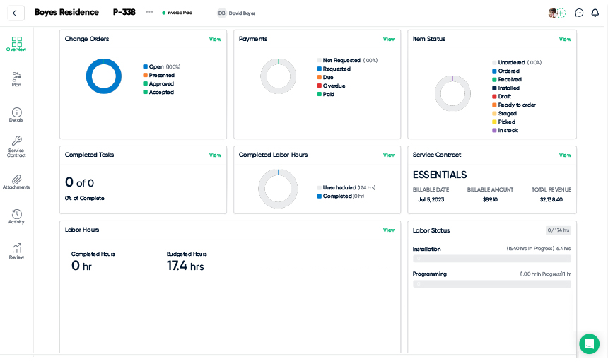The height and width of the screenshot is (364, 608).
Task: Click the Installed legend entry
Action: tap(506, 88)
